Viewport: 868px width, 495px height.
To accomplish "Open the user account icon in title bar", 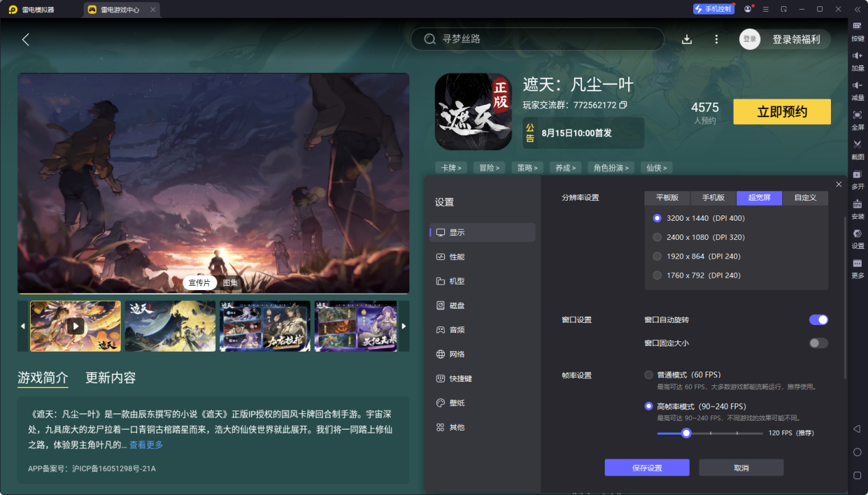I will click(x=747, y=9).
